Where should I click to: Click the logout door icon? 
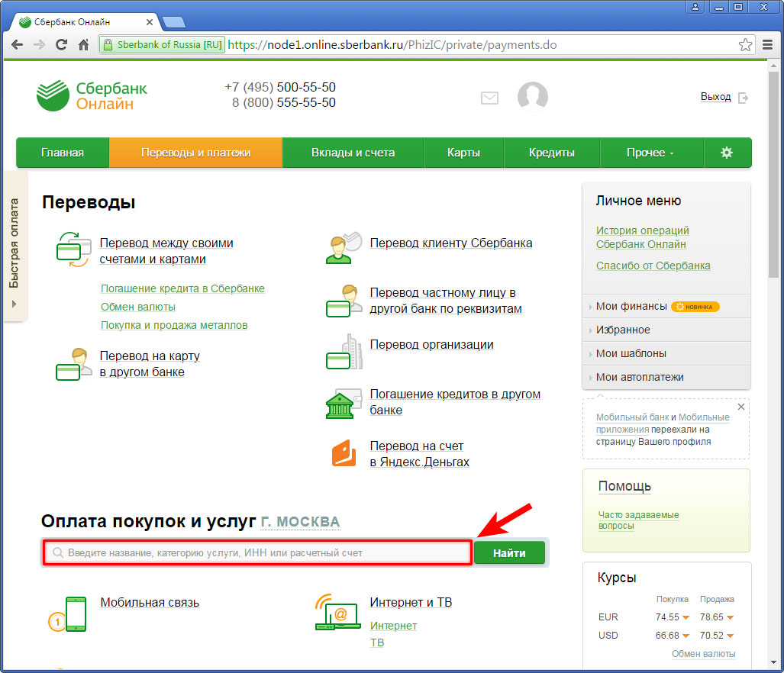(x=744, y=98)
